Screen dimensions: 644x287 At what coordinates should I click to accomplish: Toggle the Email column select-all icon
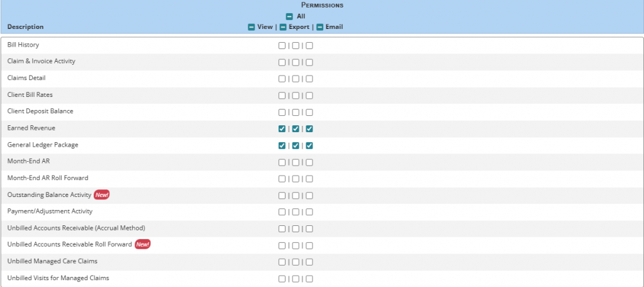click(319, 27)
